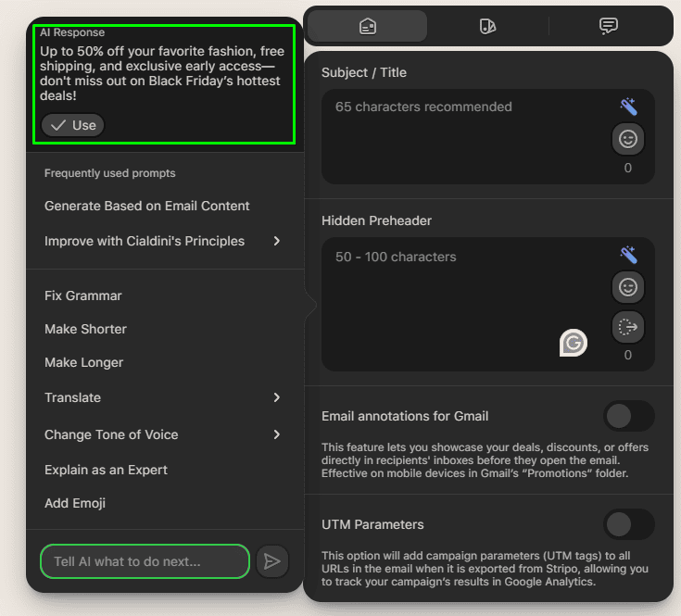Select the email settings tab icon
Image resolution: width=681 pixels, height=616 pixels.
[367, 26]
